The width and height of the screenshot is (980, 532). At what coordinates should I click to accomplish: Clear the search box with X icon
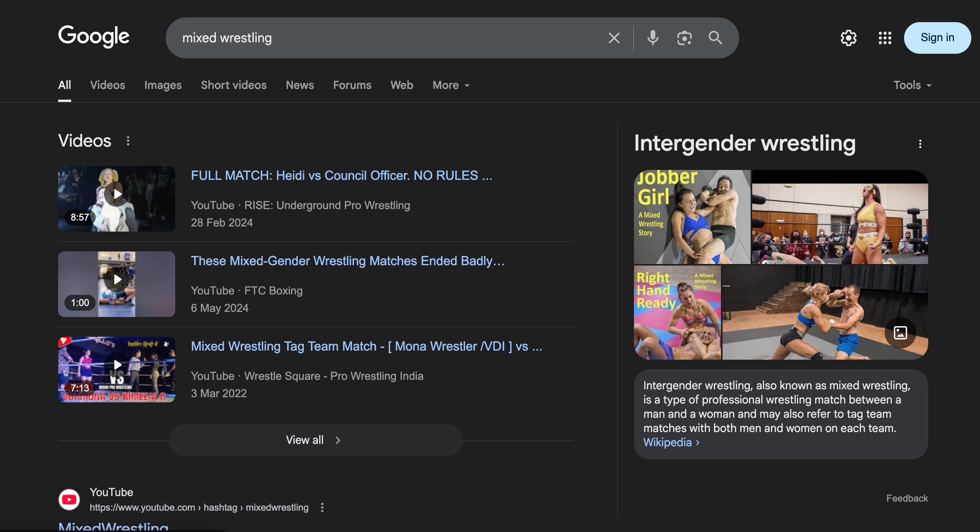(x=614, y=38)
